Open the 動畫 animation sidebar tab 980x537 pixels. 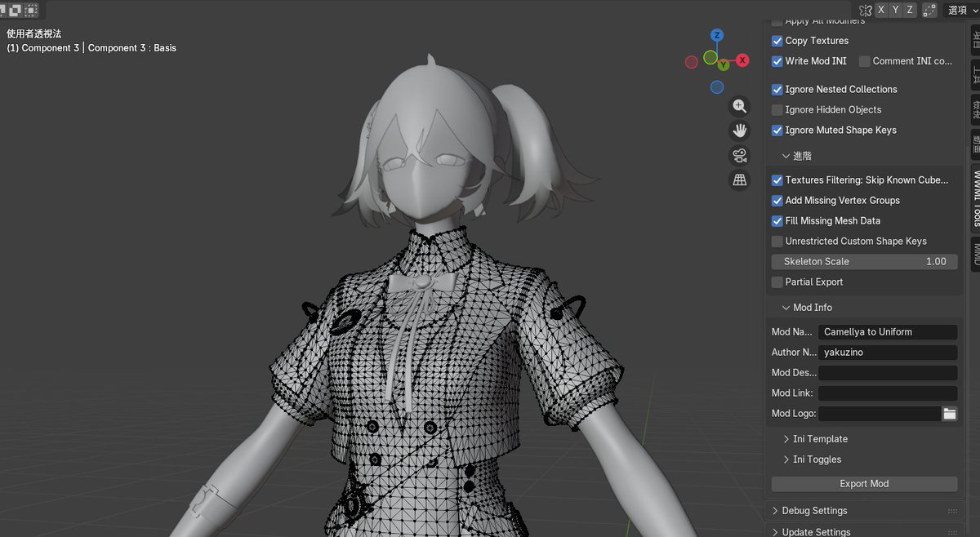(975, 144)
